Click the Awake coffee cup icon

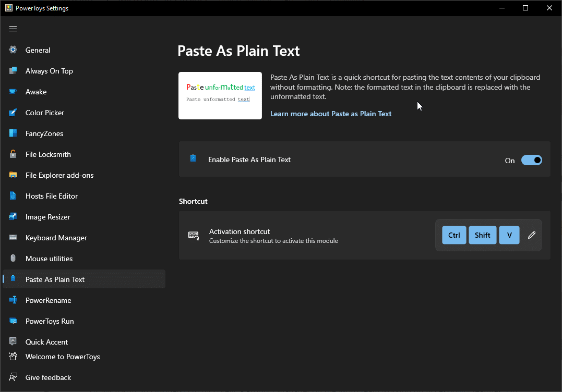pyautogui.click(x=13, y=91)
